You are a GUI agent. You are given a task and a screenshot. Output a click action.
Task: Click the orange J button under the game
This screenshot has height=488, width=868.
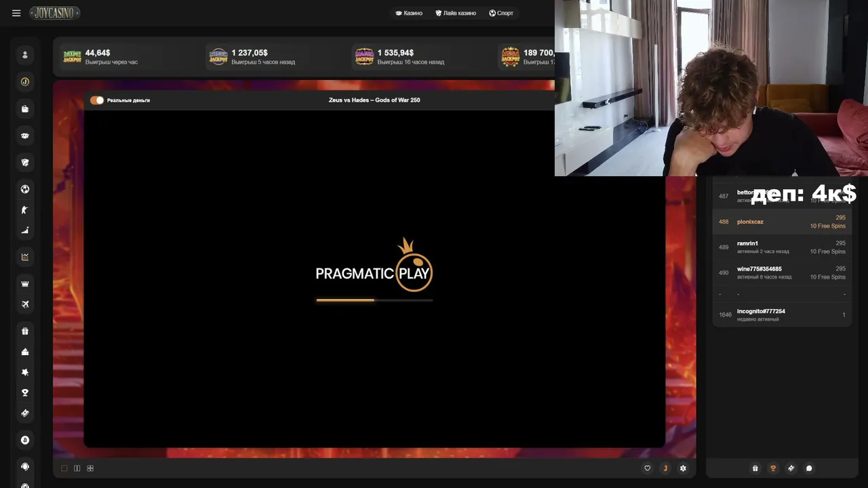point(665,468)
